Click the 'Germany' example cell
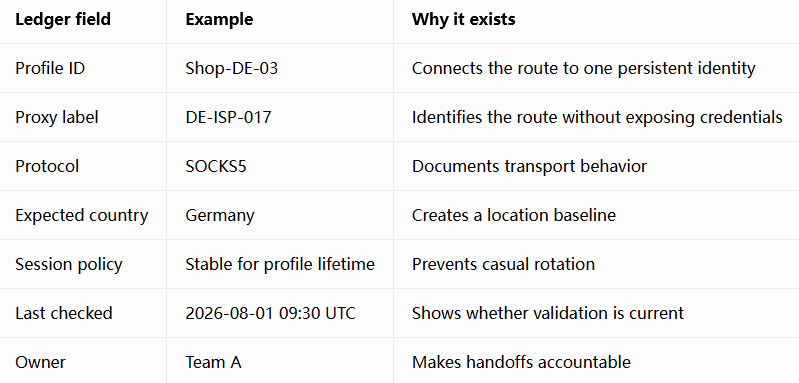 click(220, 215)
